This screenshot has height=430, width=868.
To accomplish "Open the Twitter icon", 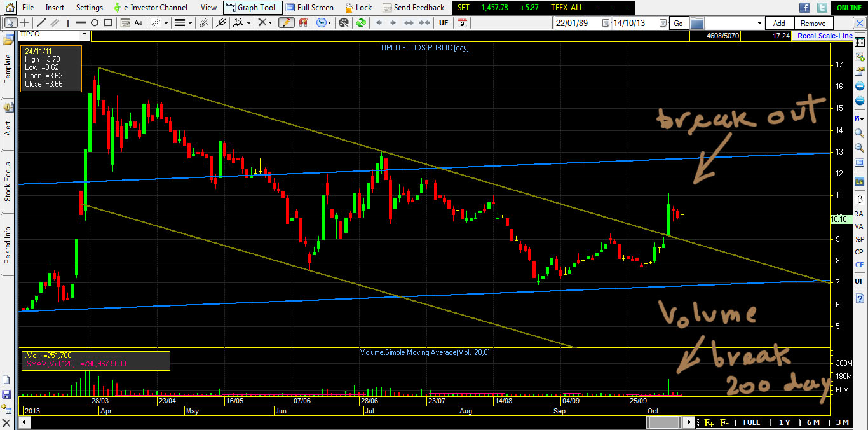I will point(822,8).
